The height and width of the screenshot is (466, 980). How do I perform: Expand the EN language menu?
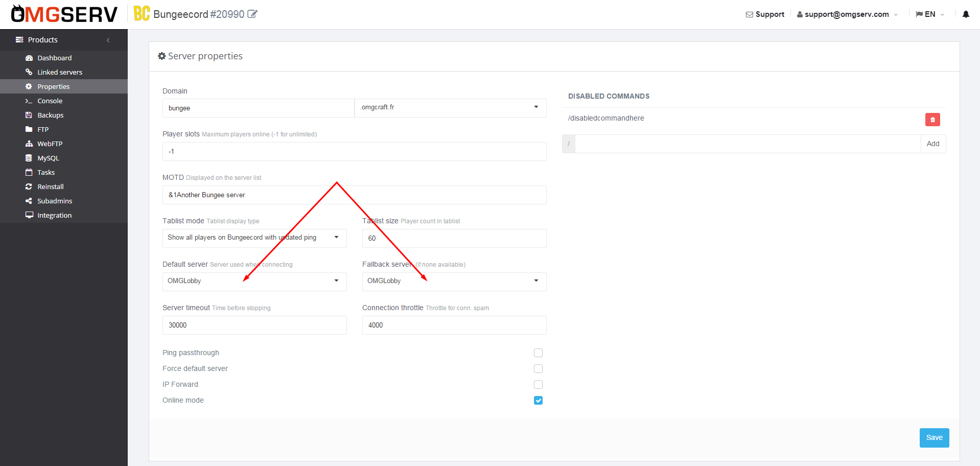pos(930,14)
